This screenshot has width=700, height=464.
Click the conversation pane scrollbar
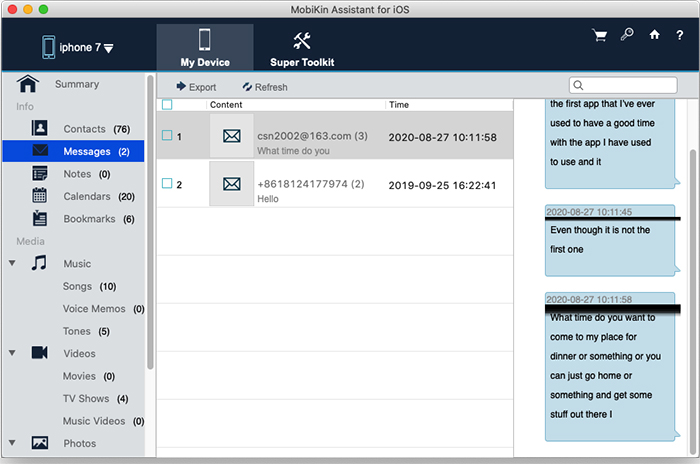(x=693, y=301)
